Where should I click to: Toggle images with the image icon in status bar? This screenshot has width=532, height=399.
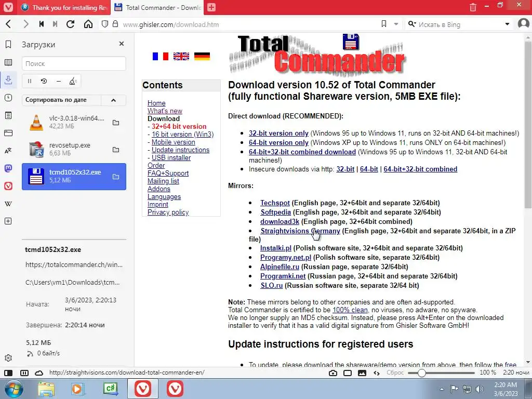pos(362,373)
